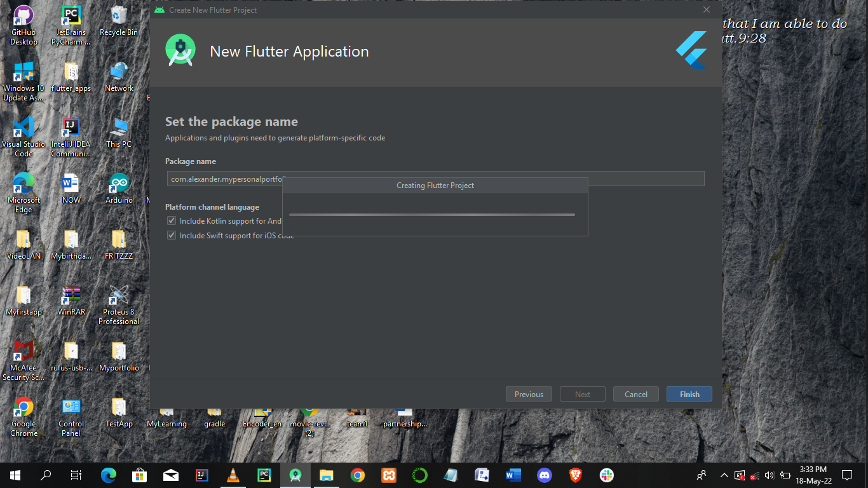Open Discord from taskbar
This screenshot has width=868, height=488.
(544, 475)
